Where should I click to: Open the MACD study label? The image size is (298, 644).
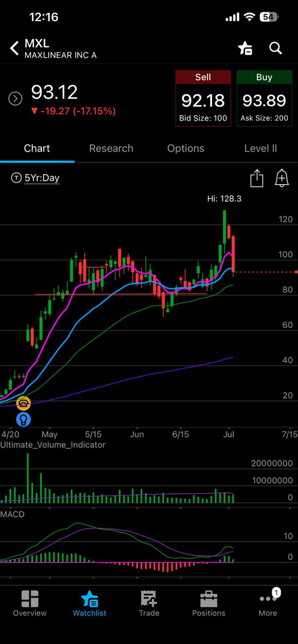click(13, 514)
